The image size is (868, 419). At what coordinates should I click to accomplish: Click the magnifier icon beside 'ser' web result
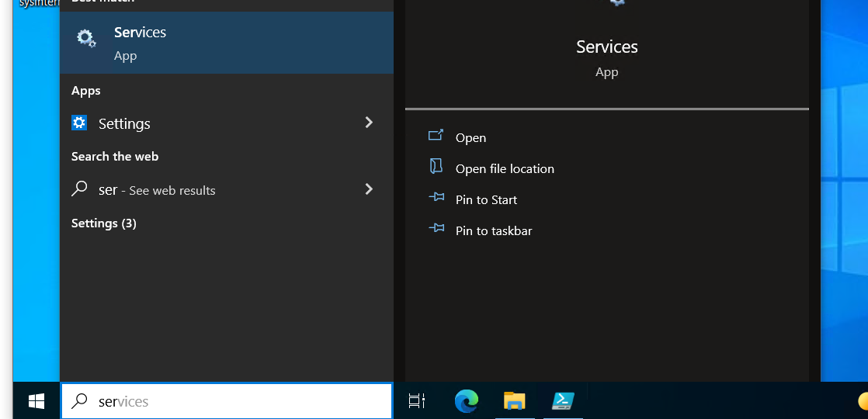click(79, 189)
